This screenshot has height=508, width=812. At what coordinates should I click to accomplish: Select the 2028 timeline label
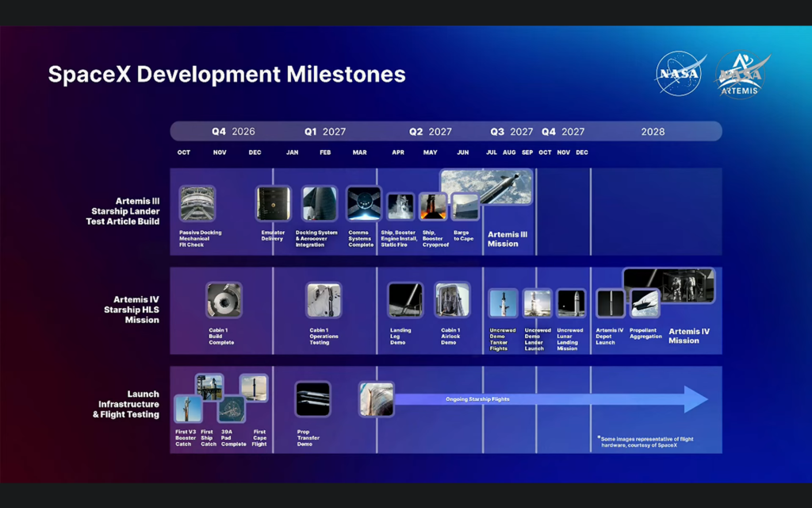pyautogui.click(x=653, y=132)
